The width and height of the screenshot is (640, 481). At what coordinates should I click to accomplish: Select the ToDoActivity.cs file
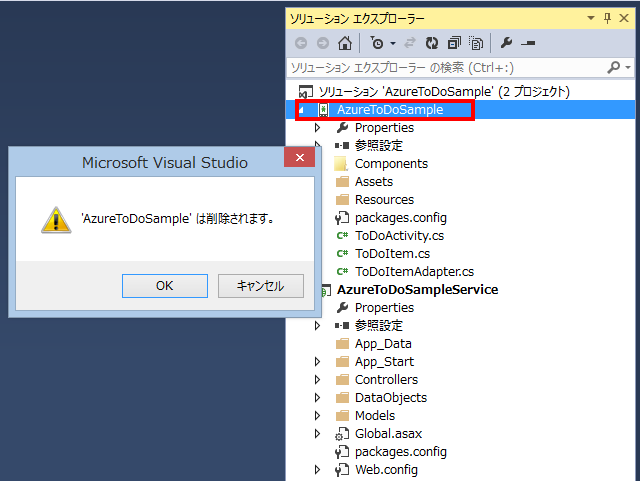(400, 236)
